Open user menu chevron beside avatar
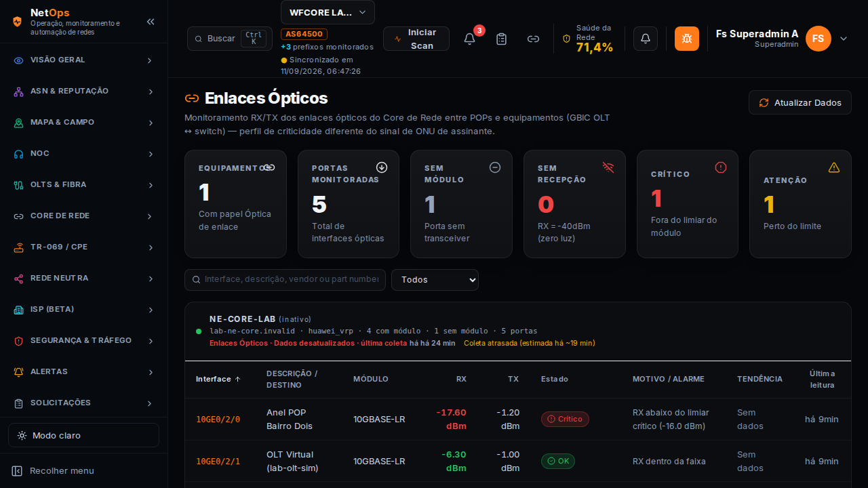 [844, 39]
